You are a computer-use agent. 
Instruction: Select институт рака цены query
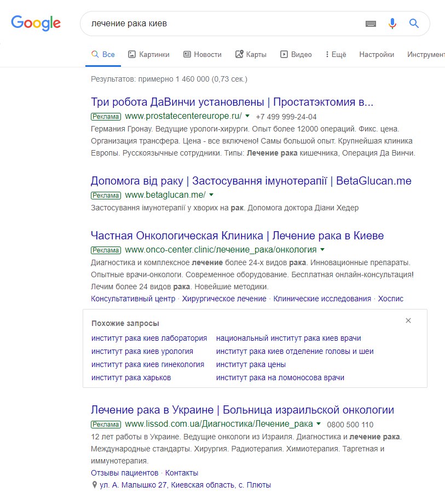click(x=251, y=364)
